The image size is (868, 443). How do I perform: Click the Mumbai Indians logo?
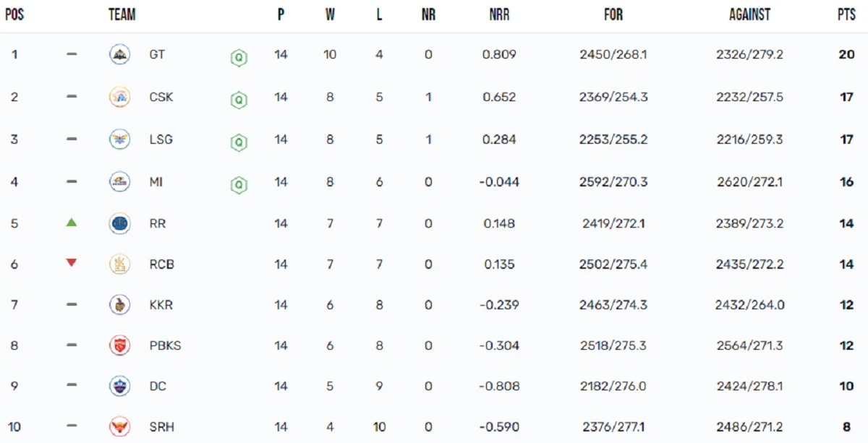click(x=119, y=182)
